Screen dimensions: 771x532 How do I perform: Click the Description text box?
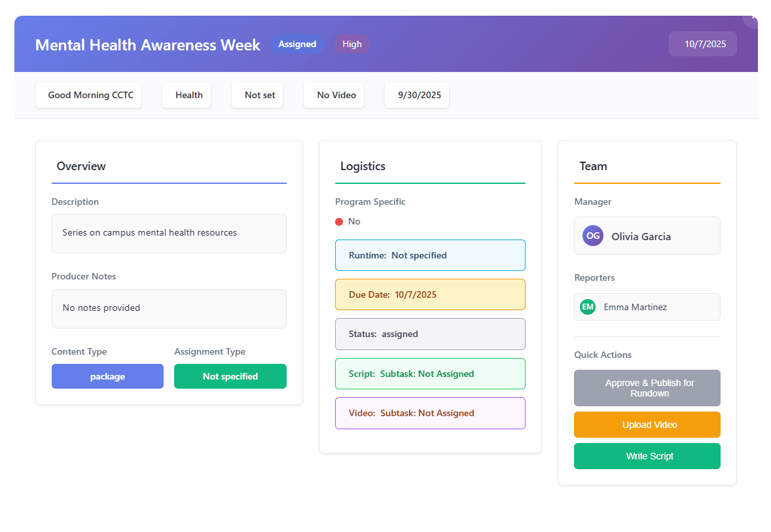click(169, 233)
